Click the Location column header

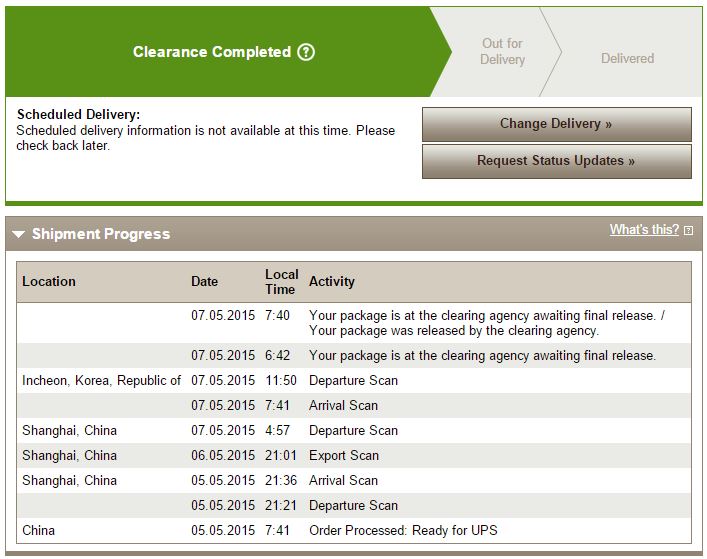click(49, 281)
